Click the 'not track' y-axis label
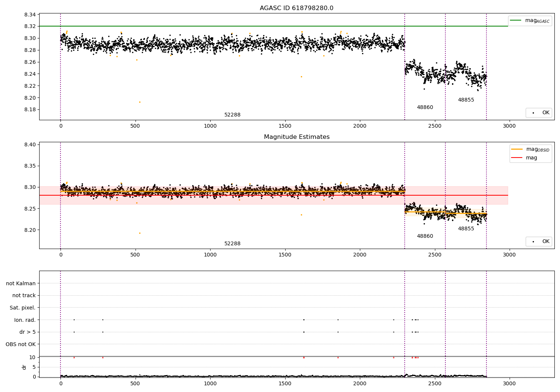560x392 pixels. pos(24,296)
